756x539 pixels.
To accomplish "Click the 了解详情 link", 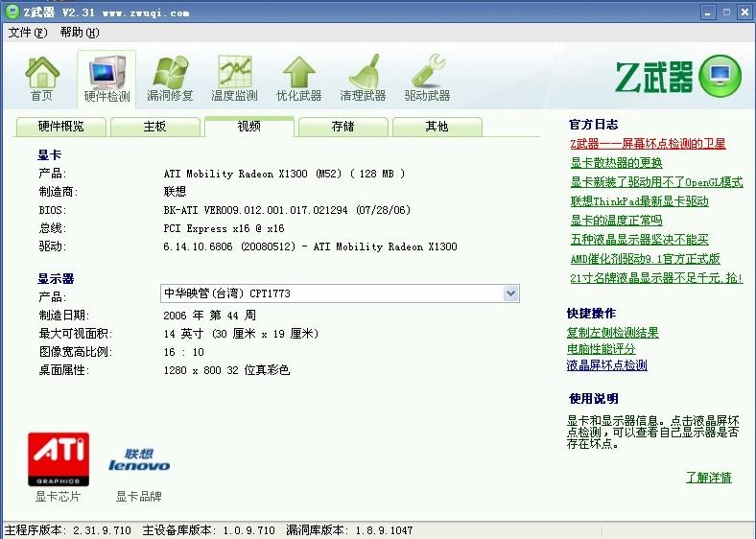I will (x=709, y=478).
